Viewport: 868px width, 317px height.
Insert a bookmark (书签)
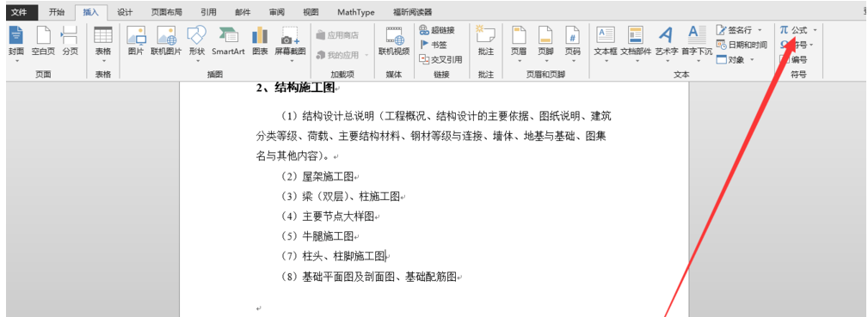click(434, 45)
